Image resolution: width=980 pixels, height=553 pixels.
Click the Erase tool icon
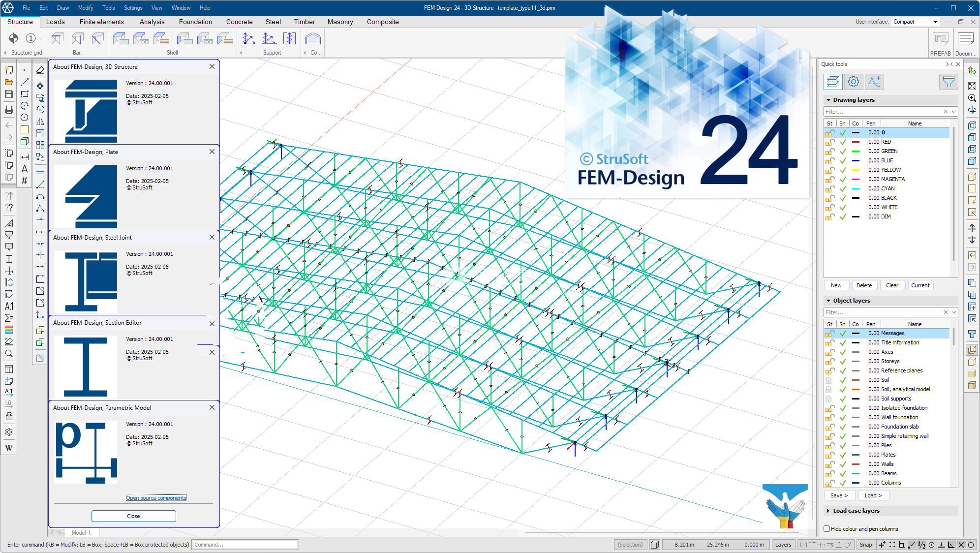pyautogui.click(x=40, y=70)
